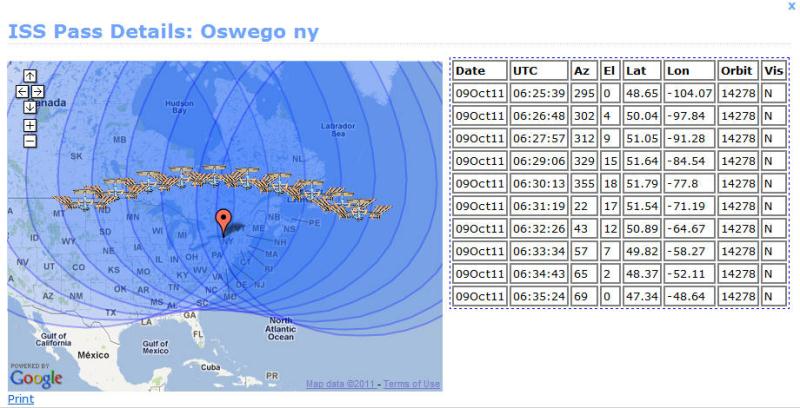This screenshot has height=408, width=800.
Task: Click the UTC cell 06:31:19
Action: click(x=539, y=206)
